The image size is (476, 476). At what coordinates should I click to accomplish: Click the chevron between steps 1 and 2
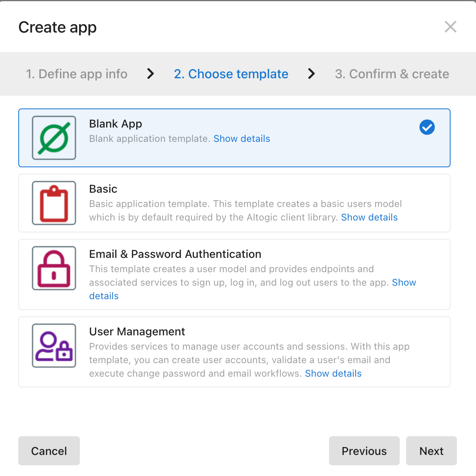[x=150, y=74]
